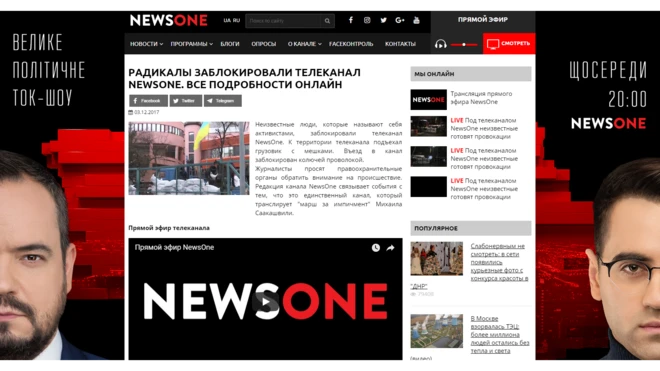This screenshot has height=371, width=660.
Task: Click the red Смотреть button
Action: click(x=509, y=43)
